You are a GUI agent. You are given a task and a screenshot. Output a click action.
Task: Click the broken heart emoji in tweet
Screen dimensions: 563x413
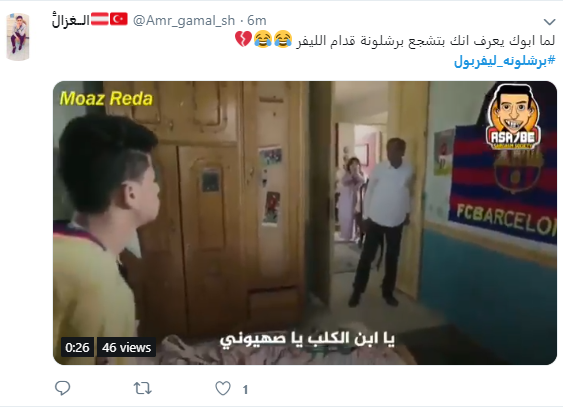click(243, 39)
